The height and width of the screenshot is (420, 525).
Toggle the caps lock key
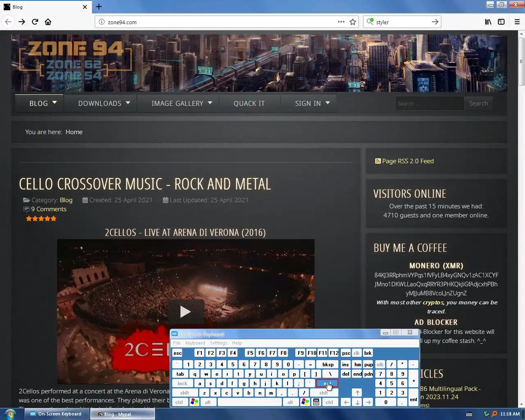(183, 383)
